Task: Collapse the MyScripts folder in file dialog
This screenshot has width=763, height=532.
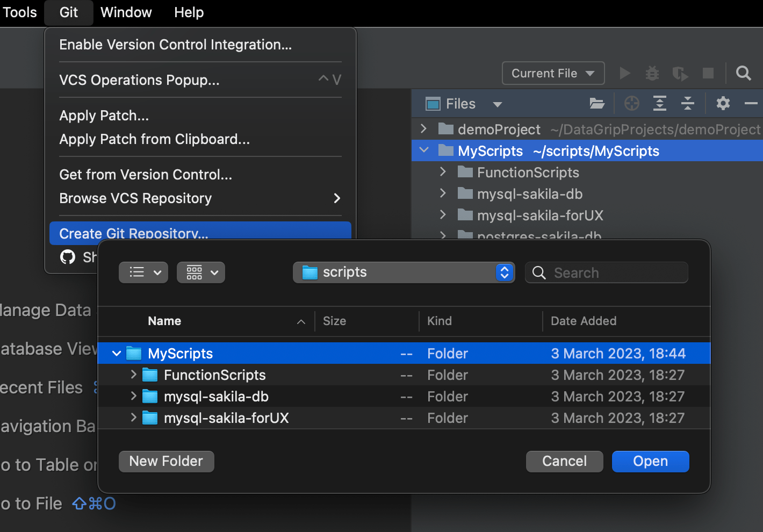Action: pyautogui.click(x=117, y=354)
